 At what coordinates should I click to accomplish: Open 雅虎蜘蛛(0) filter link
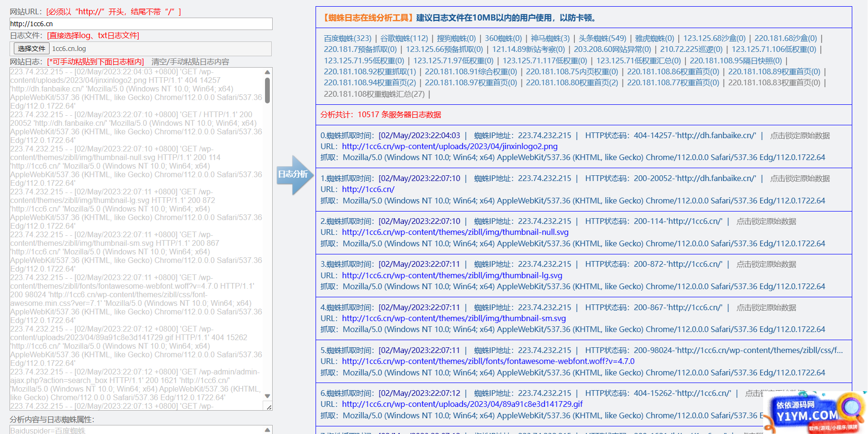(654, 38)
